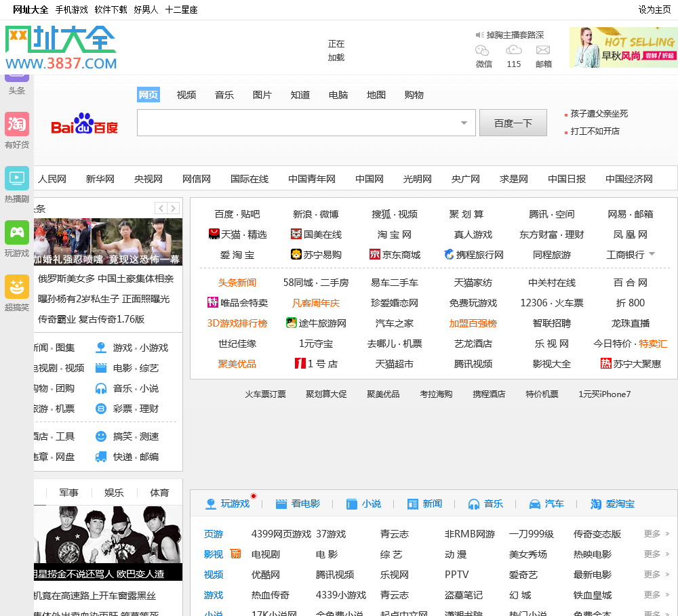Show the next news slide with right arrow
Viewport: 678px width, 616px height.
174,208
